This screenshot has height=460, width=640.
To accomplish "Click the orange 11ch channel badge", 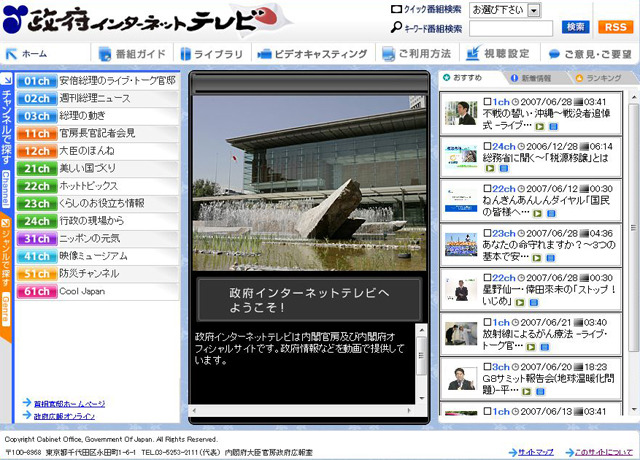I will click(37, 133).
